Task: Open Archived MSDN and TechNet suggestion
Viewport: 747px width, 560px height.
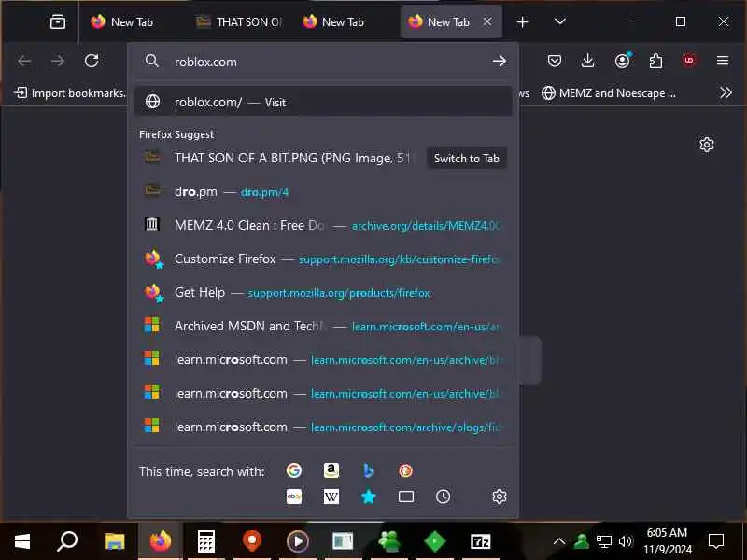Action: pyautogui.click(x=323, y=326)
